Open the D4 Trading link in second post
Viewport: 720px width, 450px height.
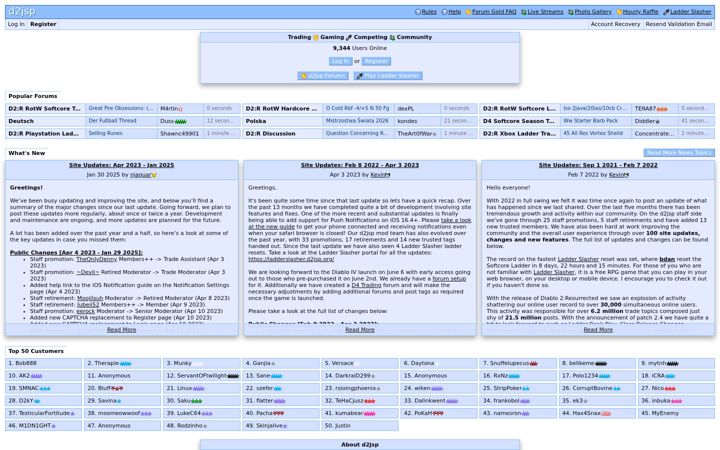(x=366, y=285)
